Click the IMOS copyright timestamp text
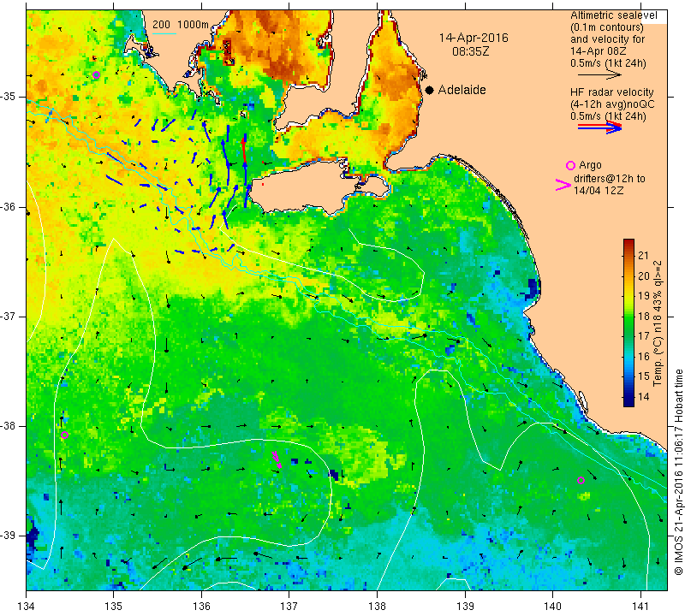This screenshot has height=616, width=685. [678, 472]
